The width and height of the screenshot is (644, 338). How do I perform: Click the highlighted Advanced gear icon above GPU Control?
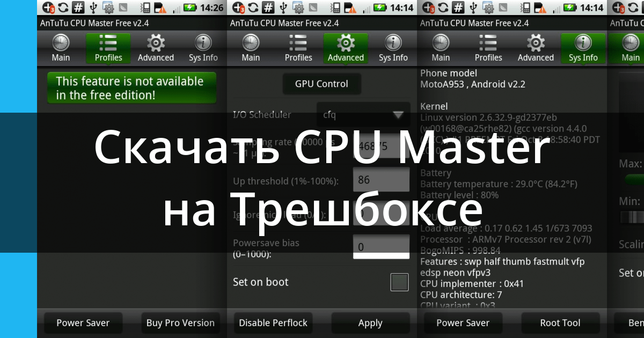(346, 42)
